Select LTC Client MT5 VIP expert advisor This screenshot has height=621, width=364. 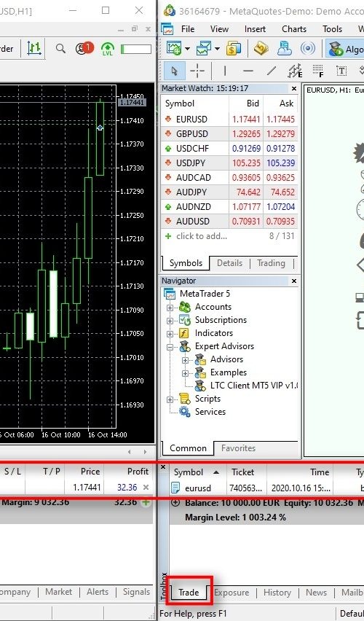click(x=247, y=386)
